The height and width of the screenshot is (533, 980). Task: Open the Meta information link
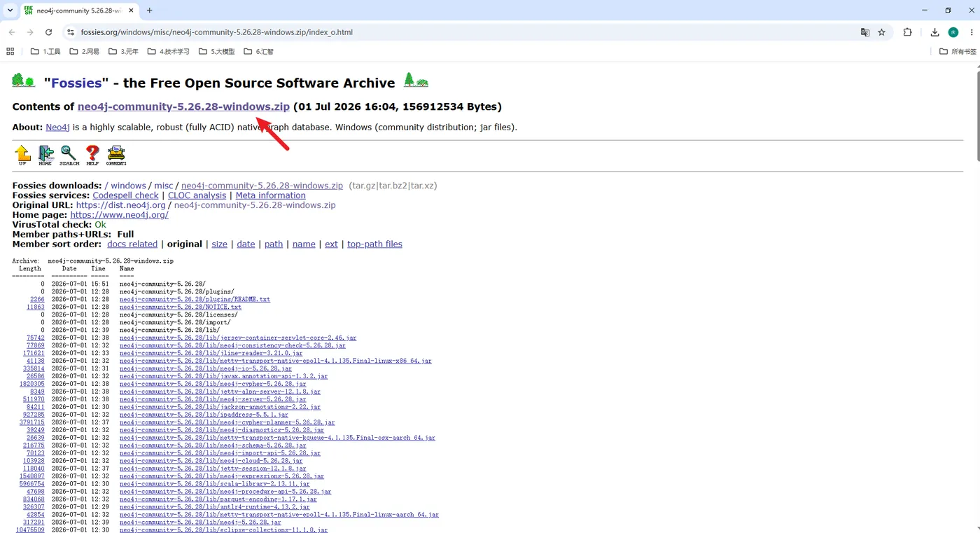270,195
